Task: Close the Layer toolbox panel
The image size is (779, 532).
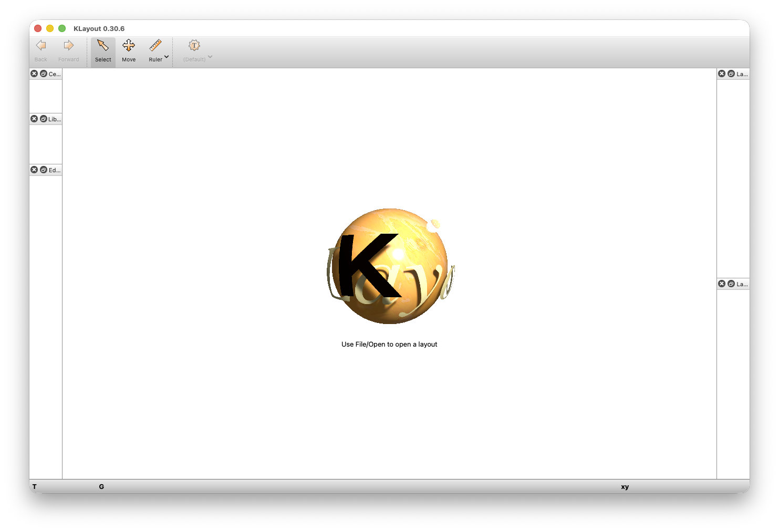Action: (x=722, y=284)
